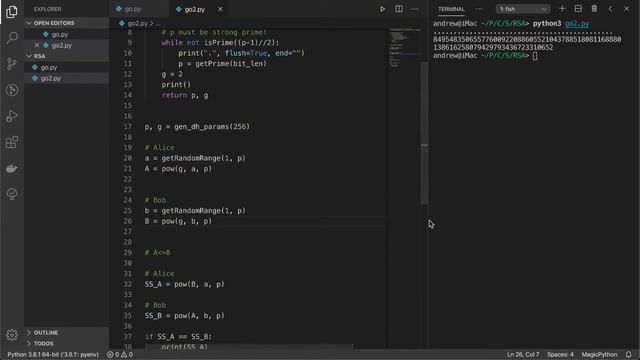
Task: Click the EXPLORER panel title
Action: click(48, 9)
